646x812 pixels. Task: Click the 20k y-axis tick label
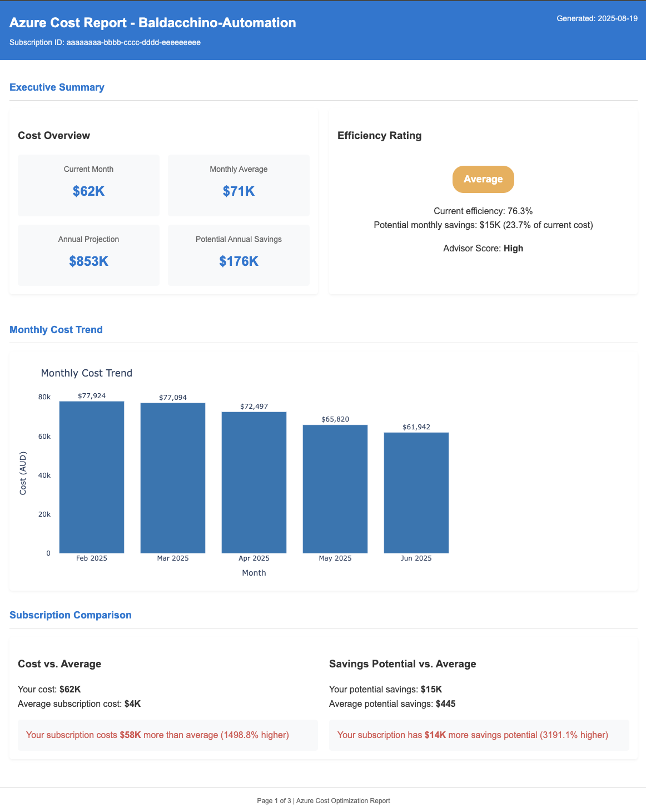(44, 514)
